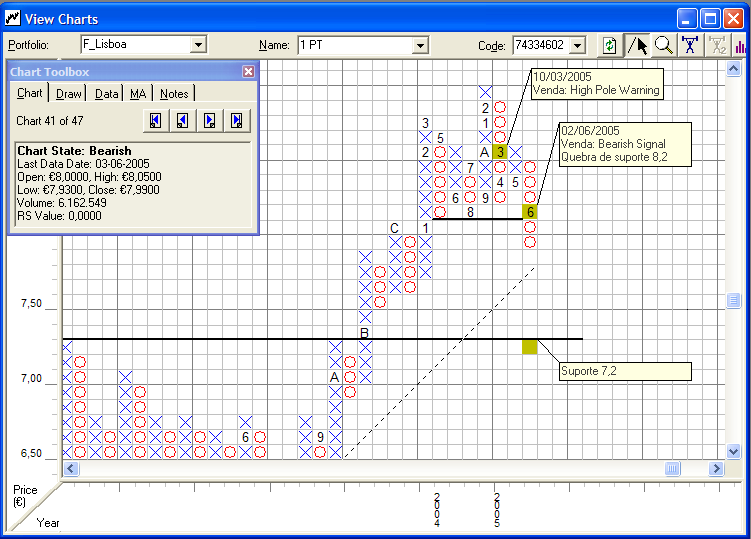Switch to the Draw tab
Viewport: 751px width, 539px height.
pyautogui.click(x=69, y=94)
